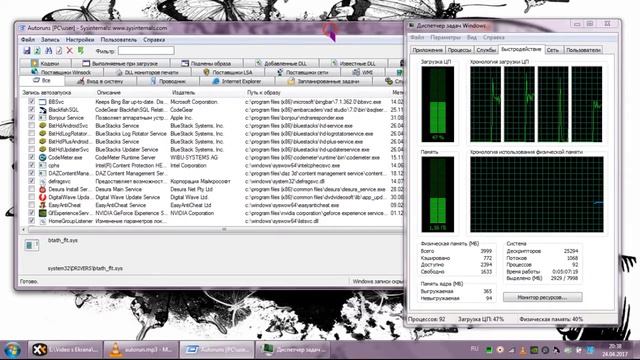The image size is (640, 360).
Task: Click the BBSvc entry icon
Action: pyautogui.click(x=42, y=102)
